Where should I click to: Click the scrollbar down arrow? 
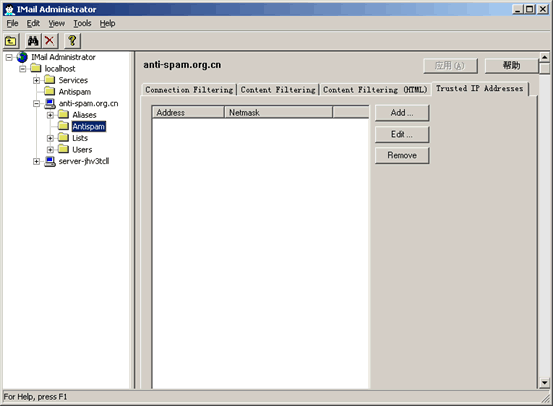coord(544,383)
